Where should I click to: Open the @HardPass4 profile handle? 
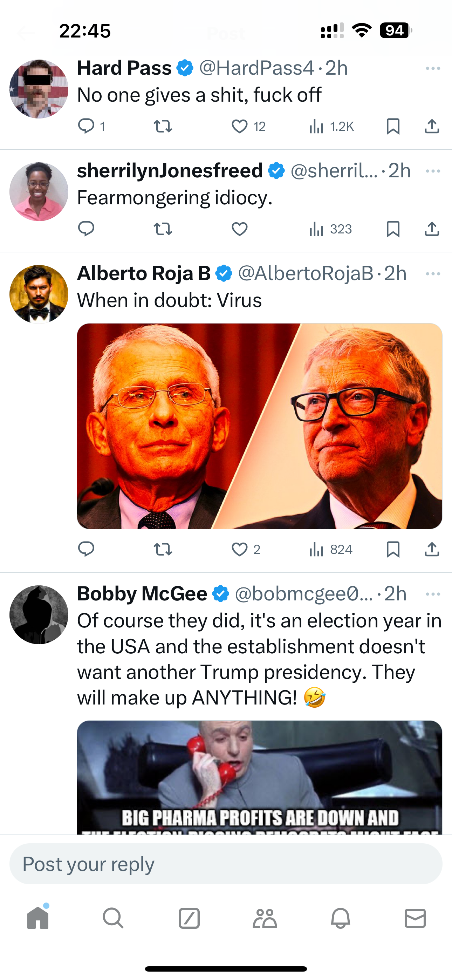[256, 68]
